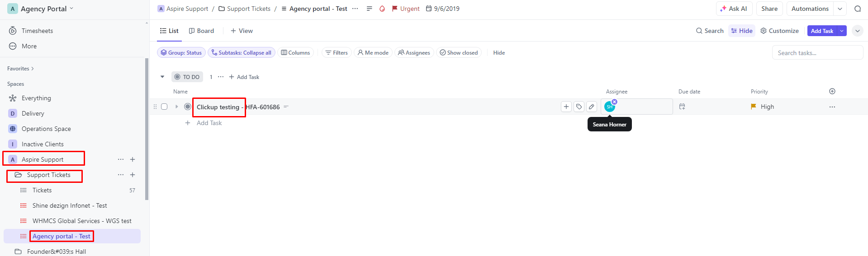
Task: Toggle Hide in the view toolbar
Action: (x=742, y=31)
